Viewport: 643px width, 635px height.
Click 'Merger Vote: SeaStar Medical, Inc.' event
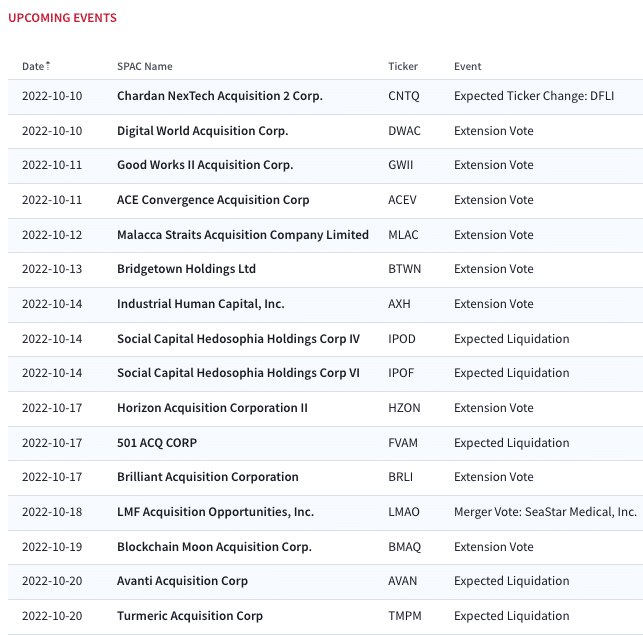(x=545, y=512)
